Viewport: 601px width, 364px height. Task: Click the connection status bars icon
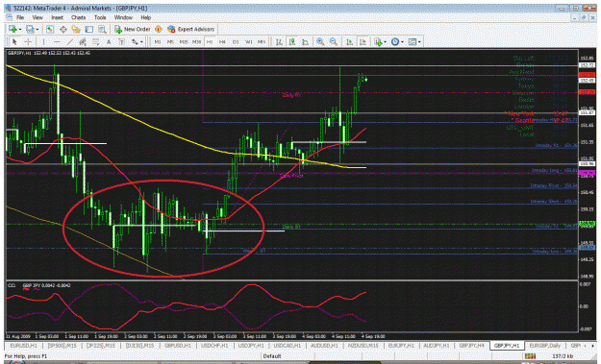(531, 356)
